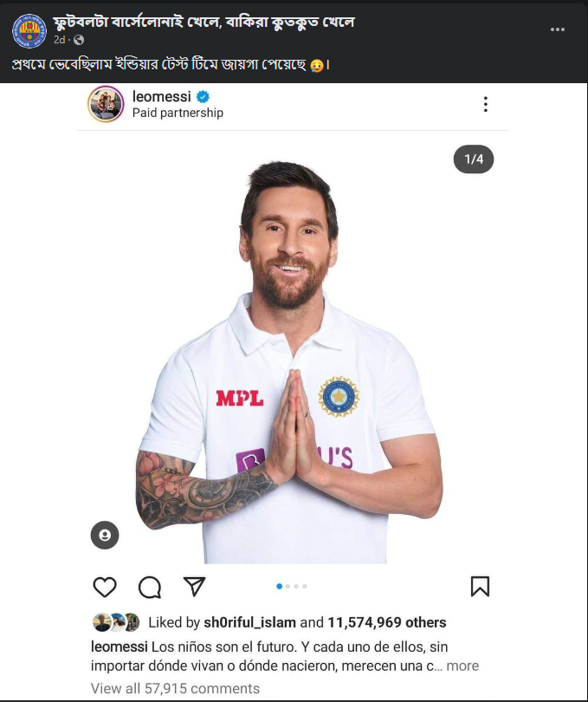This screenshot has height=702, width=588.
Task: Click the Paid partnership label
Action: (x=178, y=113)
